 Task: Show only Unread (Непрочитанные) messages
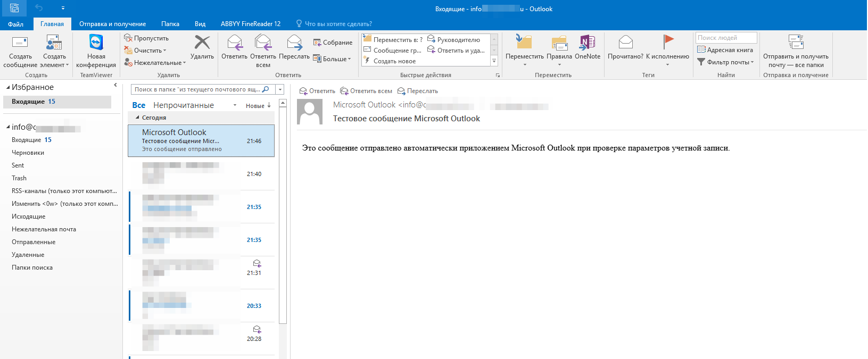pos(184,105)
